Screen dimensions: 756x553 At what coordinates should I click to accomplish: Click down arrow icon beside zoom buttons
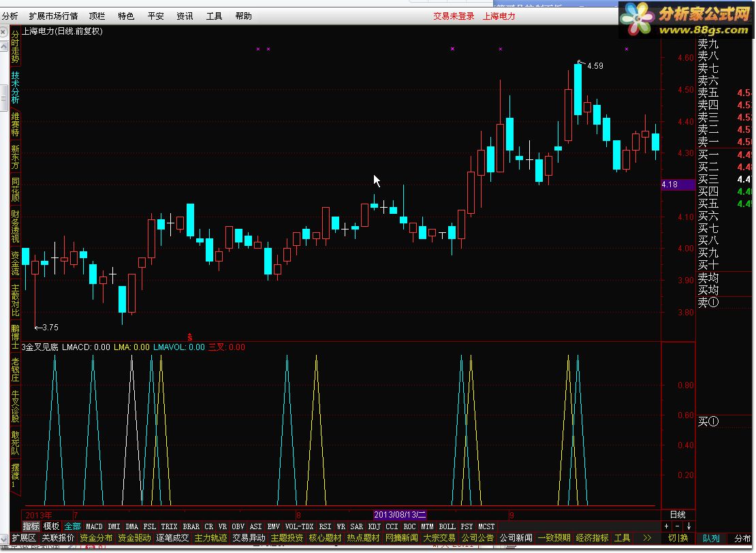[x=689, y=526]
